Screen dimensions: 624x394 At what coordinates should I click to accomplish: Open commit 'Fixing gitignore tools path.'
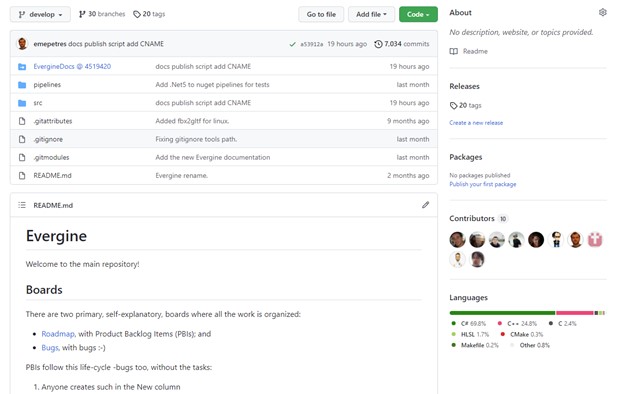coord(196,139)
